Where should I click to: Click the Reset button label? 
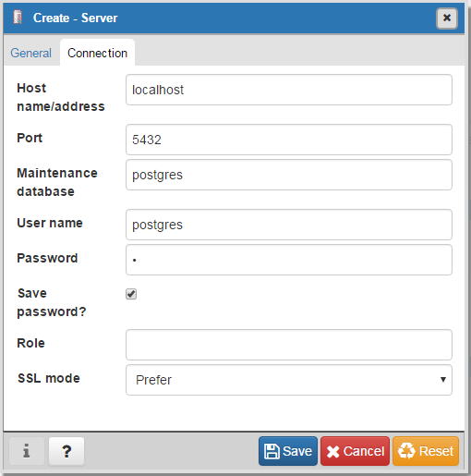coord(436,451)
